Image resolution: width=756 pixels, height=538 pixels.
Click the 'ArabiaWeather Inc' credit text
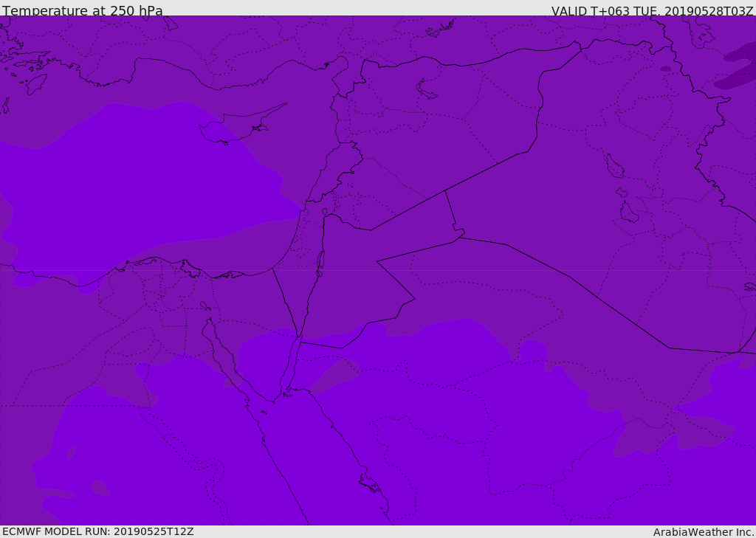tap(702, 532)
